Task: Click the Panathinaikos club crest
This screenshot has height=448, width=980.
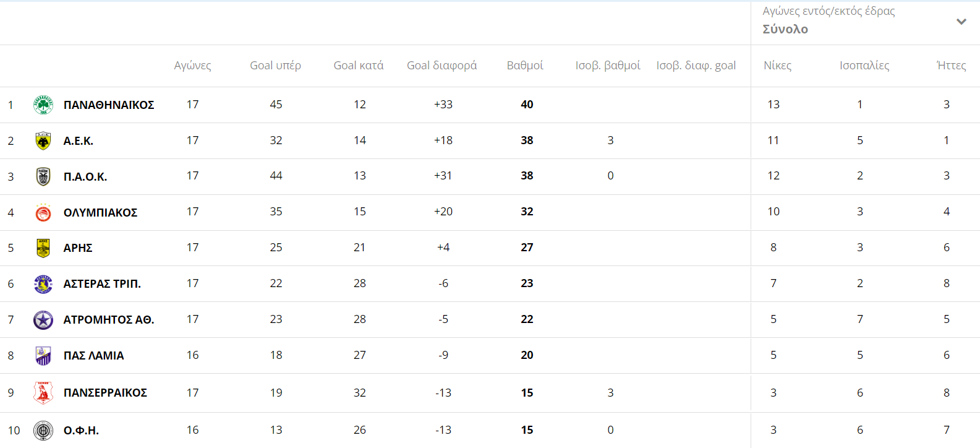Action: 43,105
